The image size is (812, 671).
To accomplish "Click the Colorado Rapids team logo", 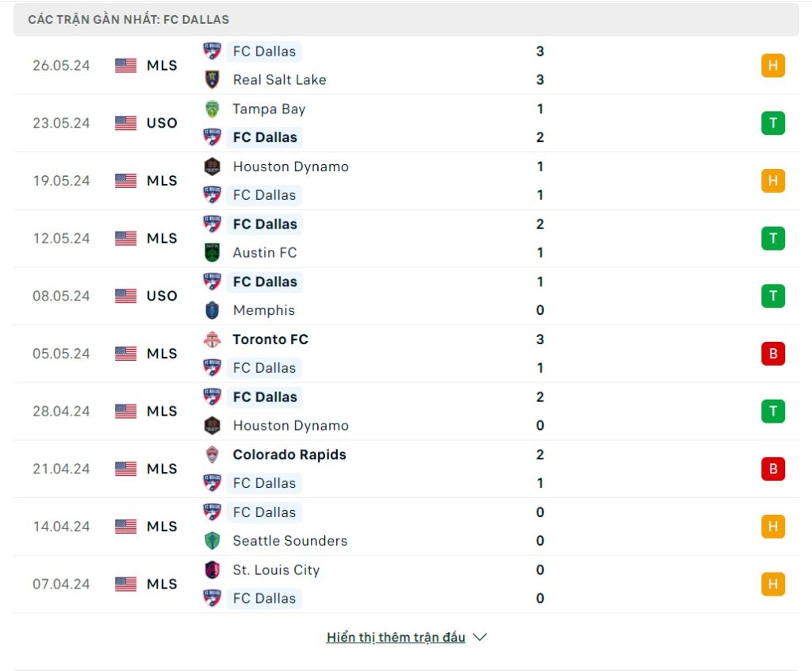I will tap(212, 454).
